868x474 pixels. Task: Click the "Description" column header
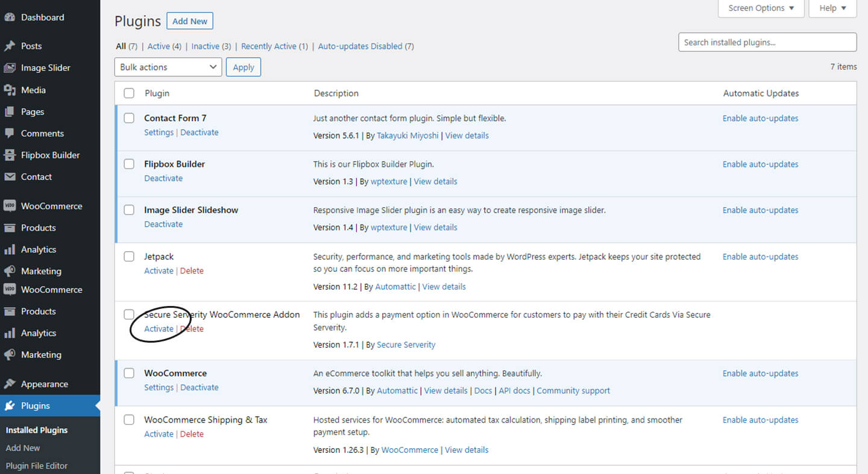click(336, 93)
